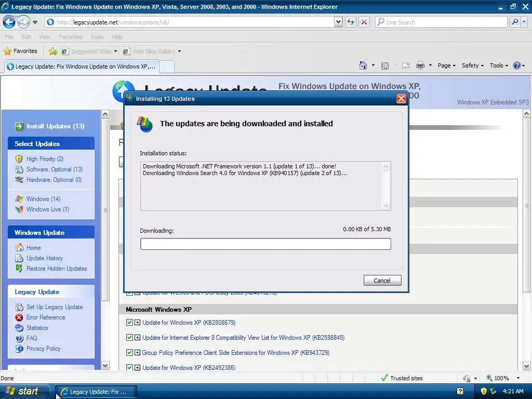Uncheck Group Policy Preference update (KB943729)
Screen dimensions: 532x399
click(129, 353)
